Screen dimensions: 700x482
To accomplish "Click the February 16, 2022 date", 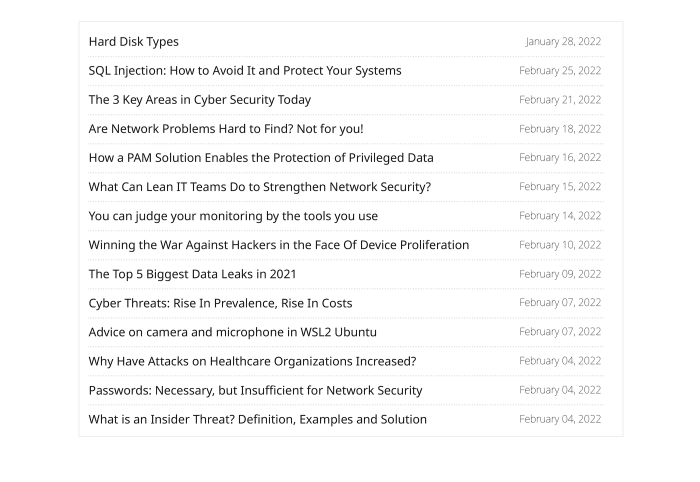I will point(560,158).
